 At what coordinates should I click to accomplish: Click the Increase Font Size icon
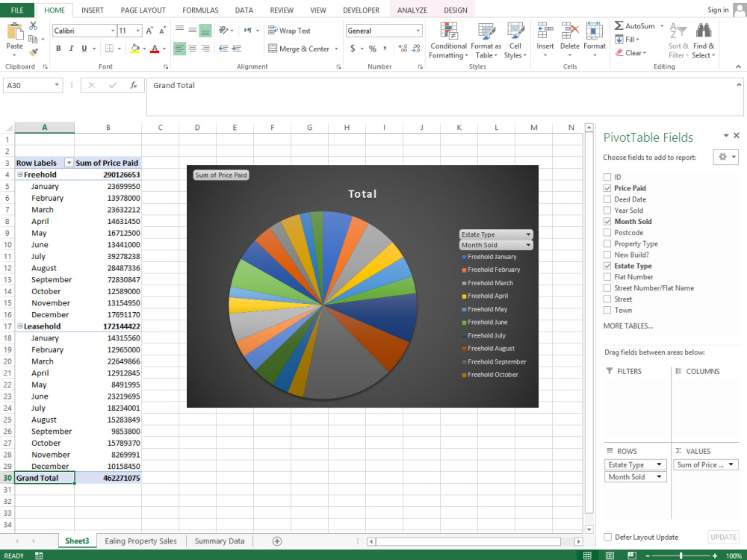click(x=149, y=31)
